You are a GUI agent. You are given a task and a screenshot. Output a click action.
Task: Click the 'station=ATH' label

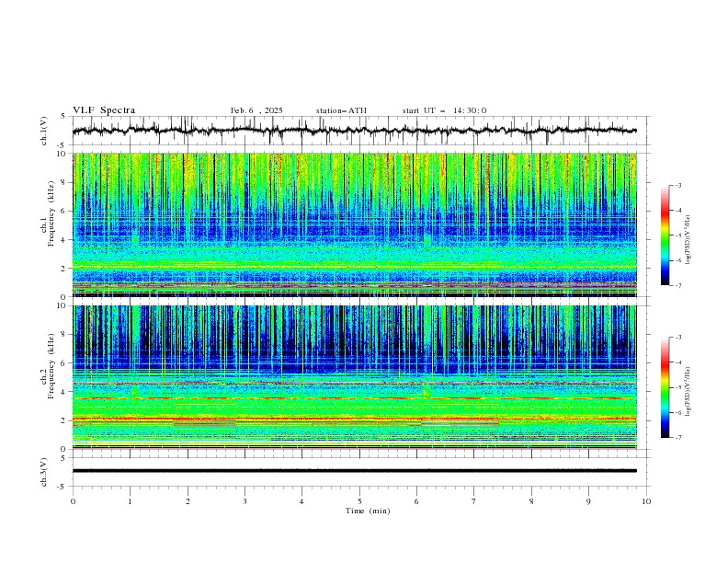[341, 110]
